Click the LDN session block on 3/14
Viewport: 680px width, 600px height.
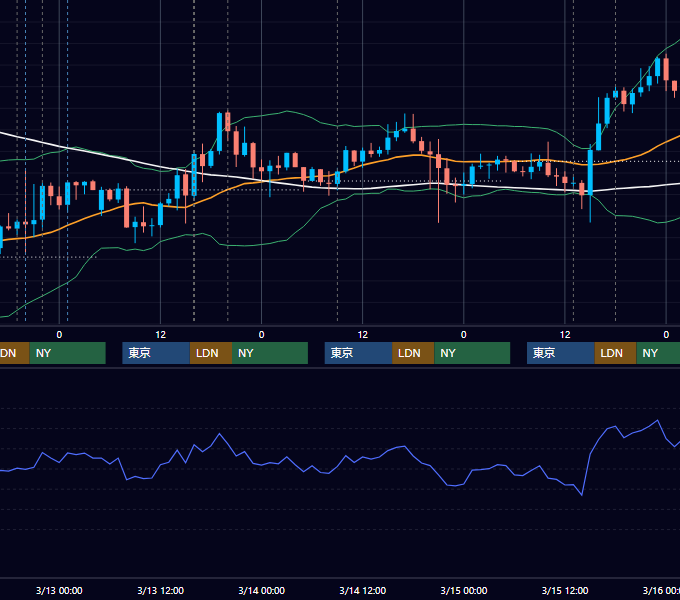[x=413, y=353]
